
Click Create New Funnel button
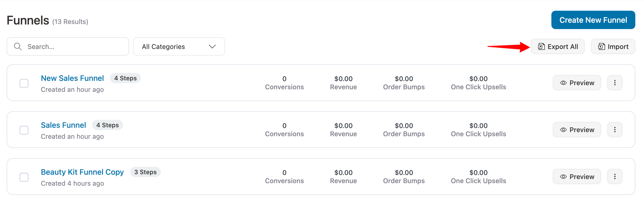point(593,20)
